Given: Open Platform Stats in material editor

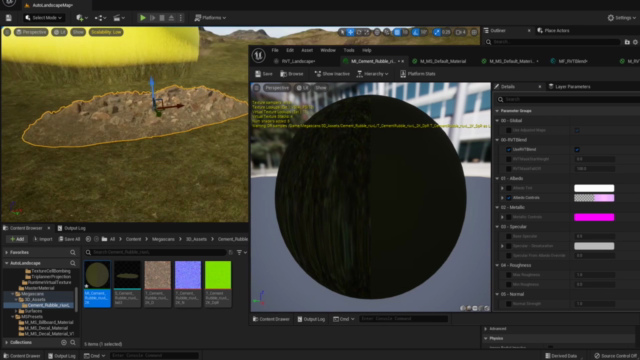Looking at the screenshot, I should 418,74.
